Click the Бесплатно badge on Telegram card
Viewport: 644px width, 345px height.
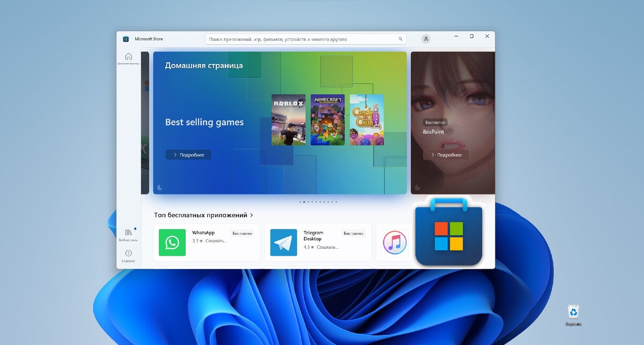[354, 233]
